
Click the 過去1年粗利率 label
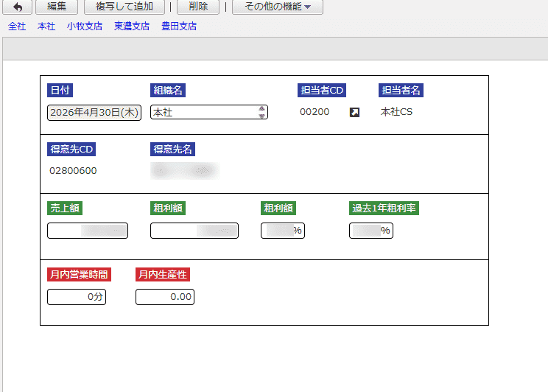point(384,208)
